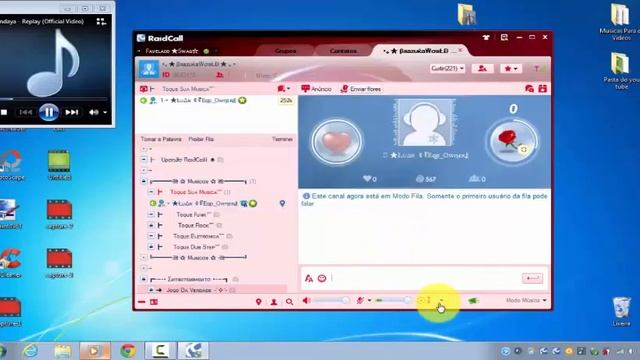Open Google Chrome from the taskbar

(x=128, y=351)
